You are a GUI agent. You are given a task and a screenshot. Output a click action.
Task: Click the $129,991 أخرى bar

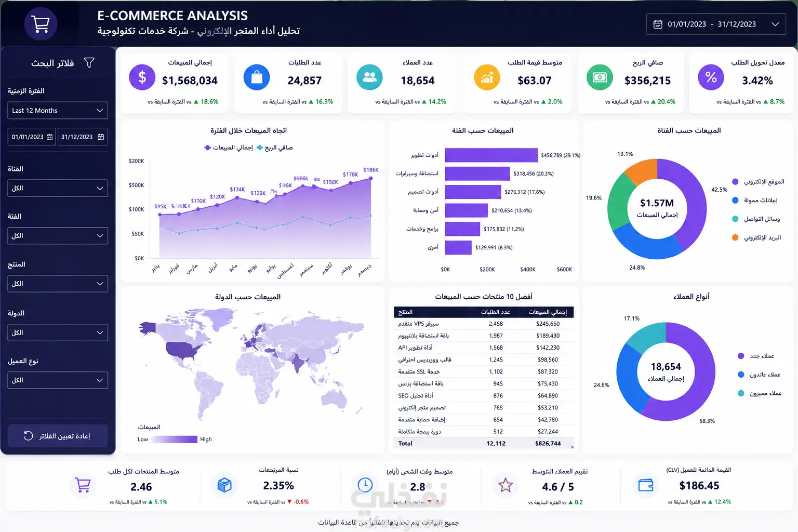tap(458, 247)
